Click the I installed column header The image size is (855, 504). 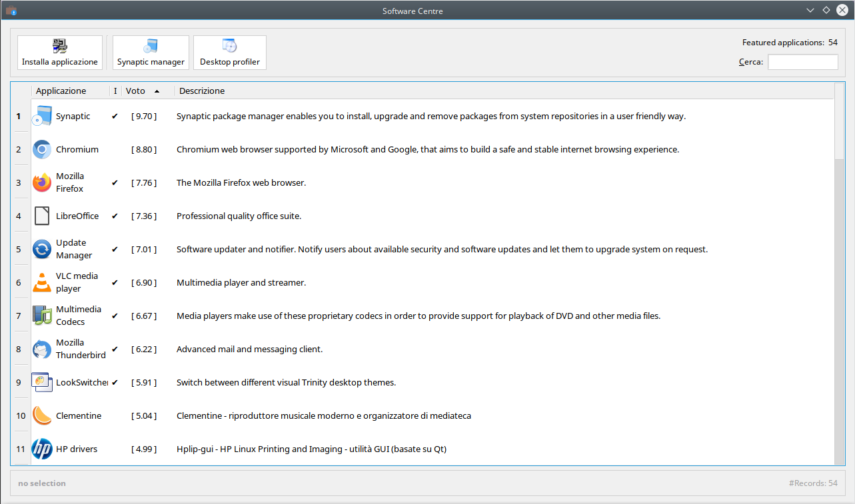115,91
